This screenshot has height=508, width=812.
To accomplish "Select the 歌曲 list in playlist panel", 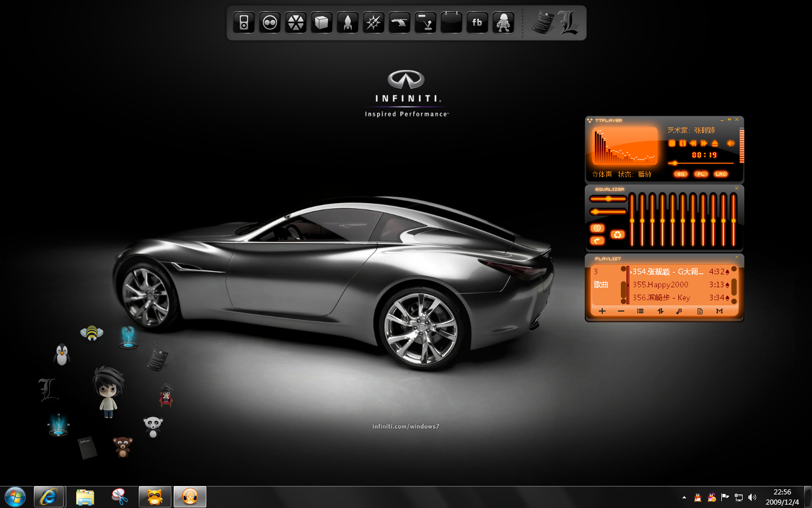I will (601, 284).
